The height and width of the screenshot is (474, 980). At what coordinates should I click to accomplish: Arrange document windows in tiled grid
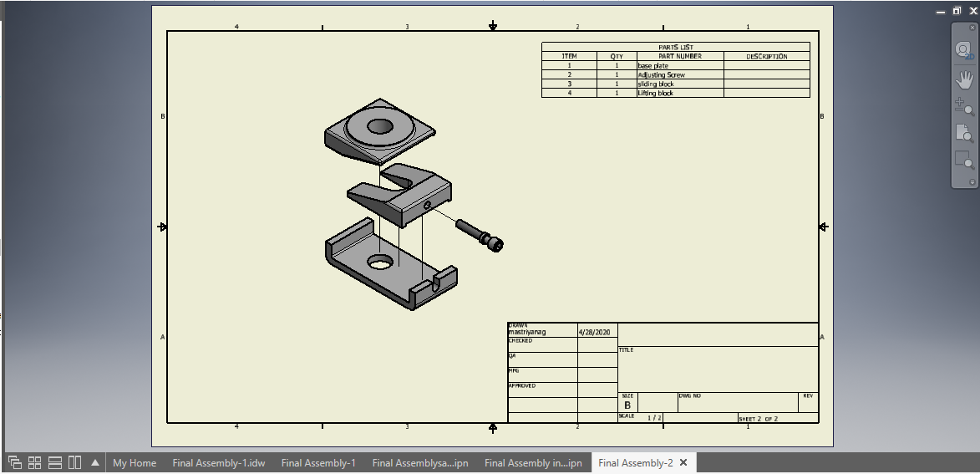tap(35, 463)
